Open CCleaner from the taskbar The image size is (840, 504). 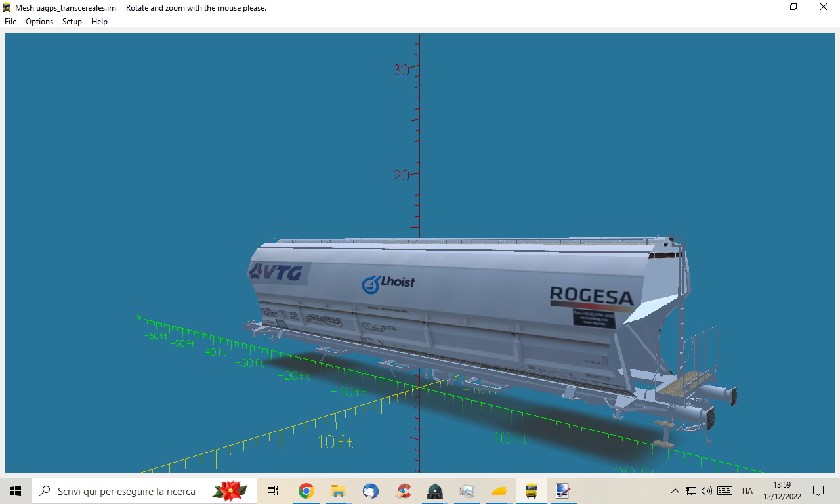403,490
